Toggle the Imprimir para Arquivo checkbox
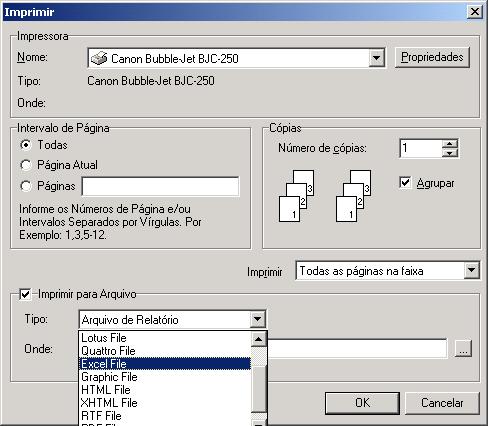Screen dimensions: 488x426 click(x=25, y=294)
